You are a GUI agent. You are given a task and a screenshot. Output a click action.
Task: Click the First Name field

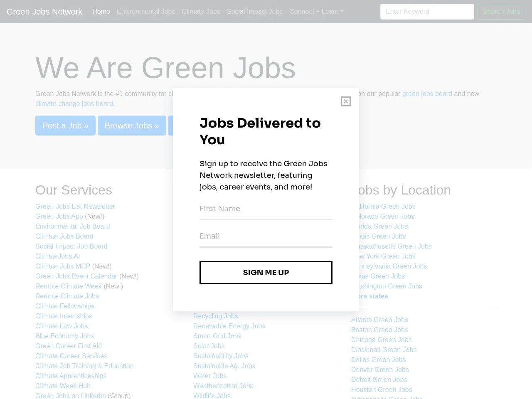point(266,209)
